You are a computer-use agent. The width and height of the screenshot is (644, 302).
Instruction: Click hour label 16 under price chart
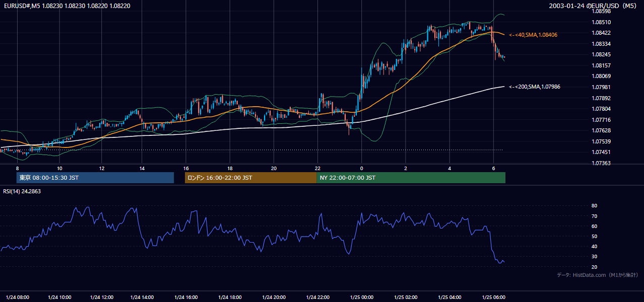pyautogui.click(x=186, y=168)
